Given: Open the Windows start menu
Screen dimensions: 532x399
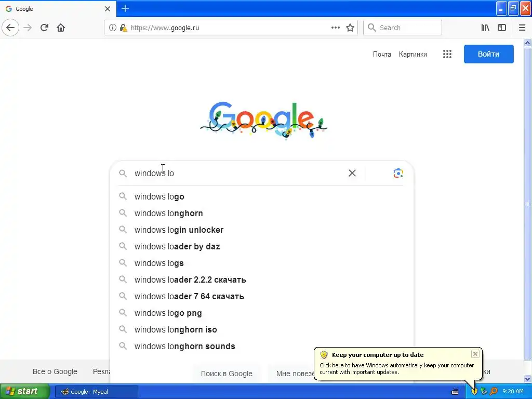Looking at the screenshot, I should tap(25, 391).
